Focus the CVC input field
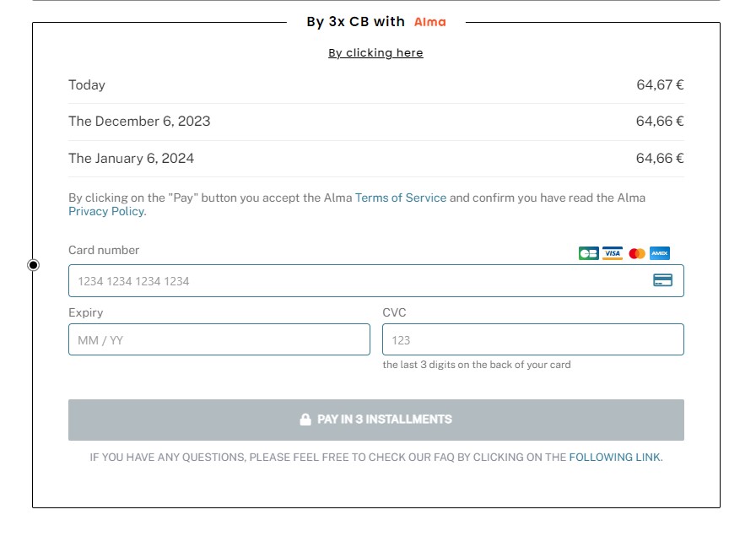The image size is (756, 542). tap(533, 339)
